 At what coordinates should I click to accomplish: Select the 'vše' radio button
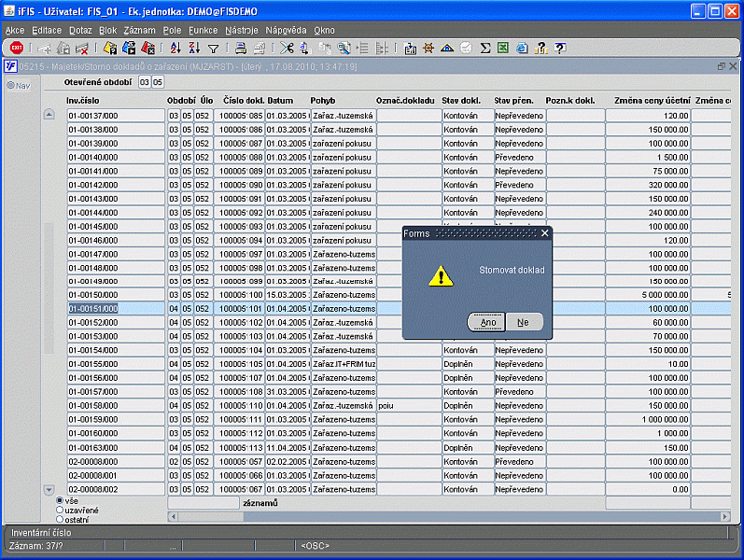coord(60,500)
